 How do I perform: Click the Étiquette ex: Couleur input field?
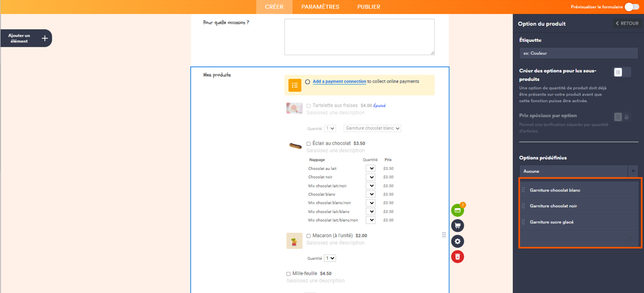pyautogui.click(x=578, y=53)
